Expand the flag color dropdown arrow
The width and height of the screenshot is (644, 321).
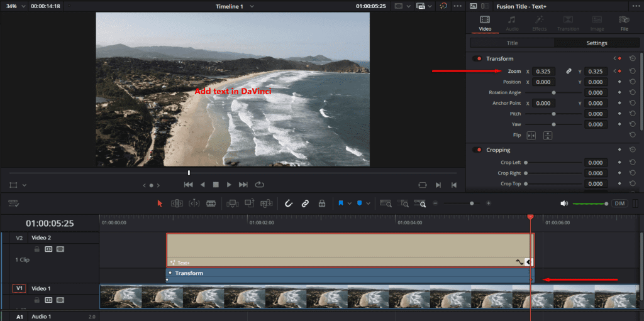[x=349, y=204]
